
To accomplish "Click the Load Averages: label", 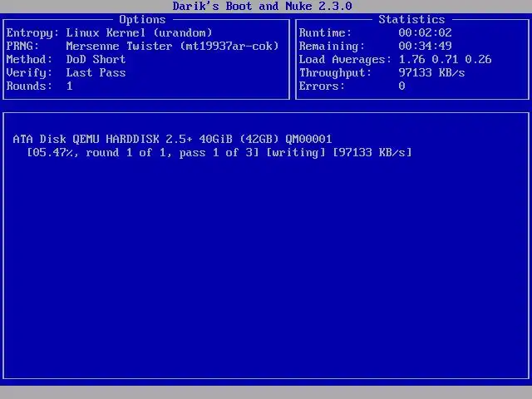I will 345,59.
